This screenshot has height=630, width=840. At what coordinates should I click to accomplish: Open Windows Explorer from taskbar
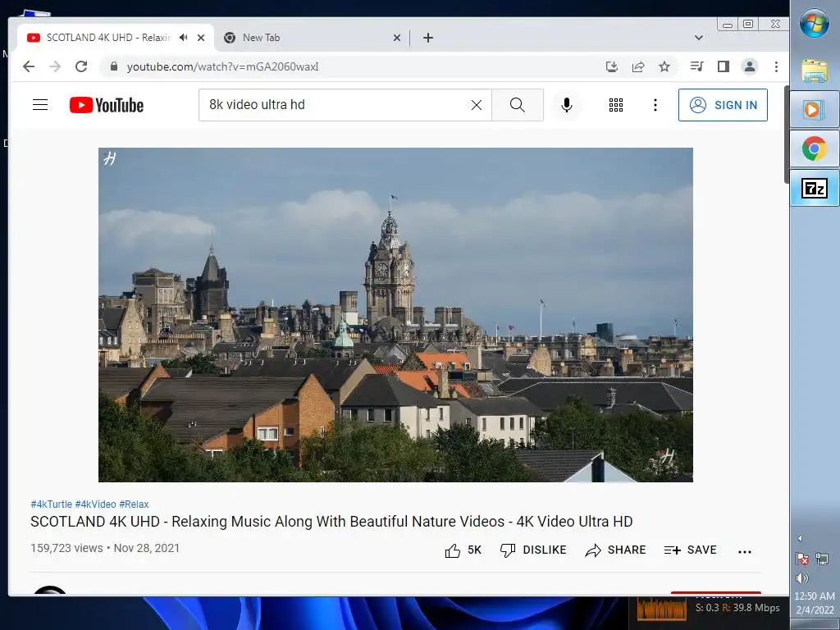click(815, 71)
